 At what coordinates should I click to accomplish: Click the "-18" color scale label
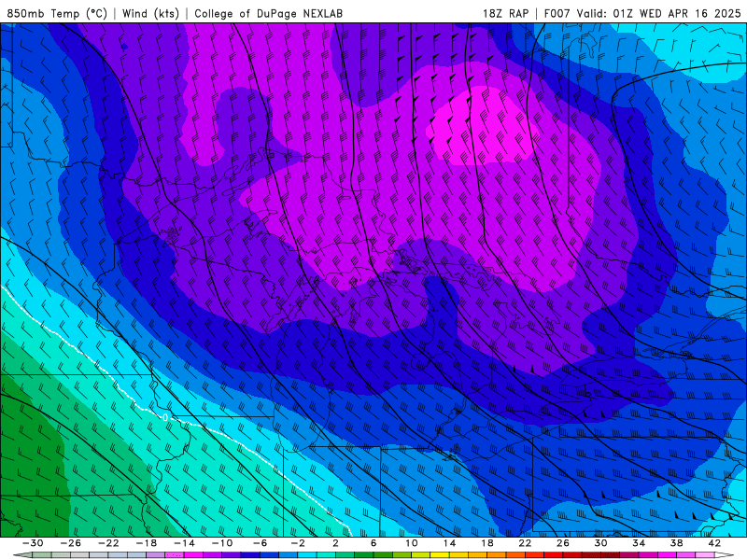pyautogui.click(x=147, y=543)
